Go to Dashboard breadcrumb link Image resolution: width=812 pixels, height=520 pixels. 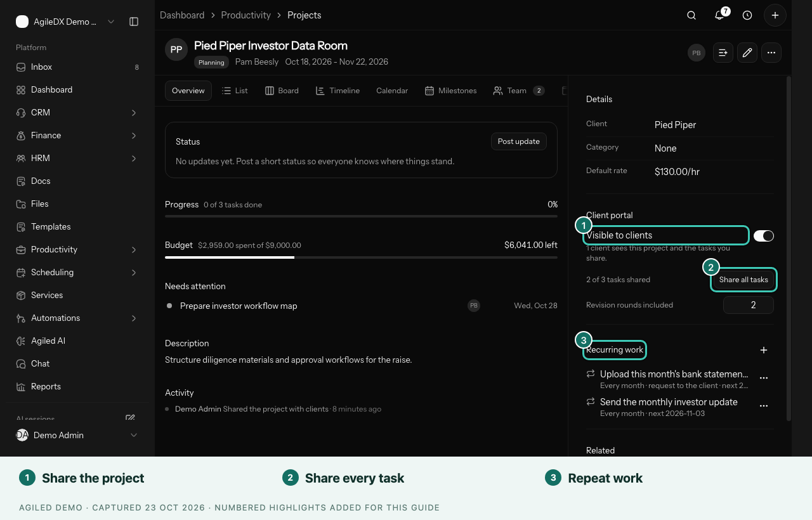point(182,15)
